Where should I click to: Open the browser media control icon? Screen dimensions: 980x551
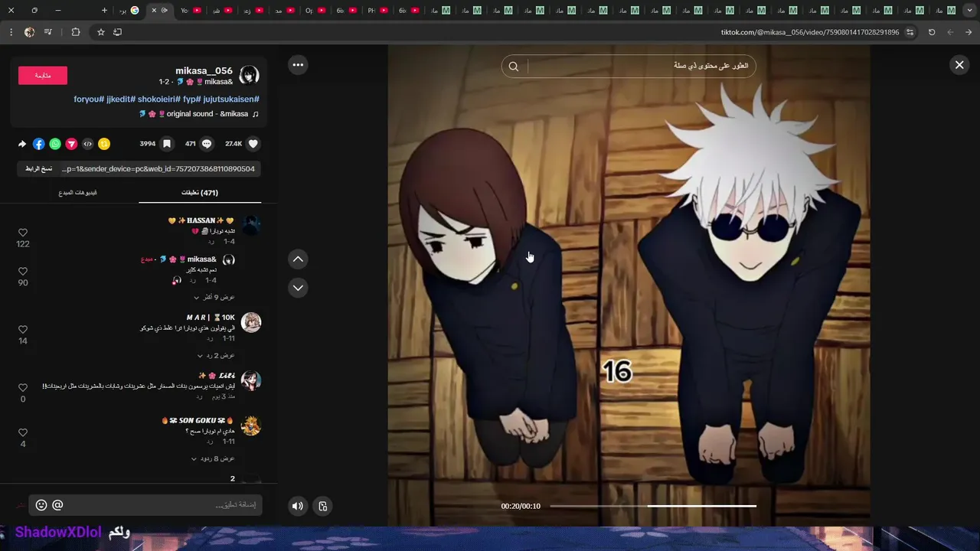pos(48,32)
